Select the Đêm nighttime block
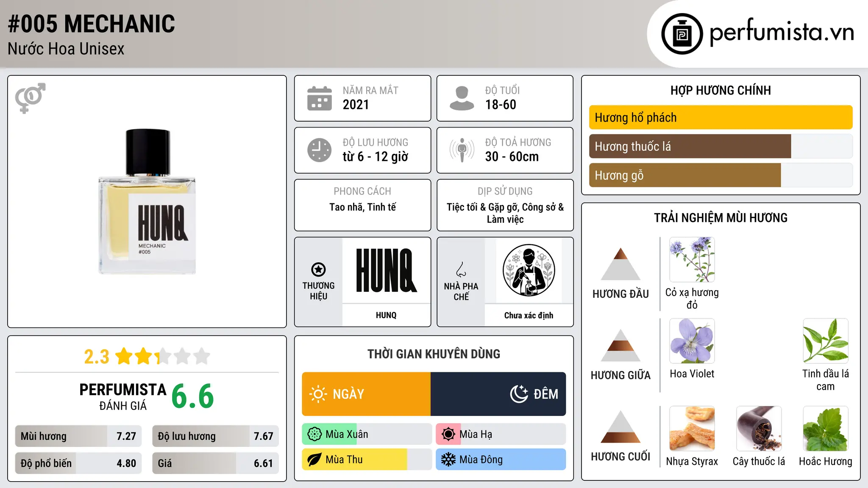 (498, 394)
